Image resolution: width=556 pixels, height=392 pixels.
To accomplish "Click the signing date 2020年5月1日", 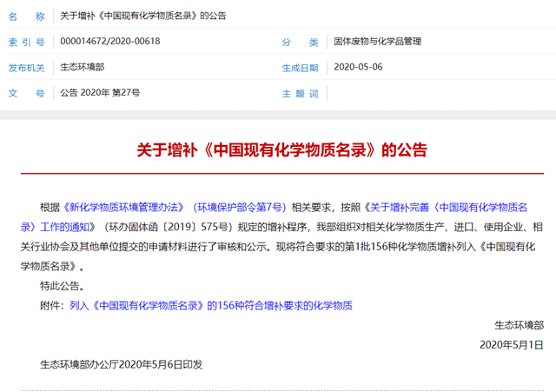I will pos(511,345).
